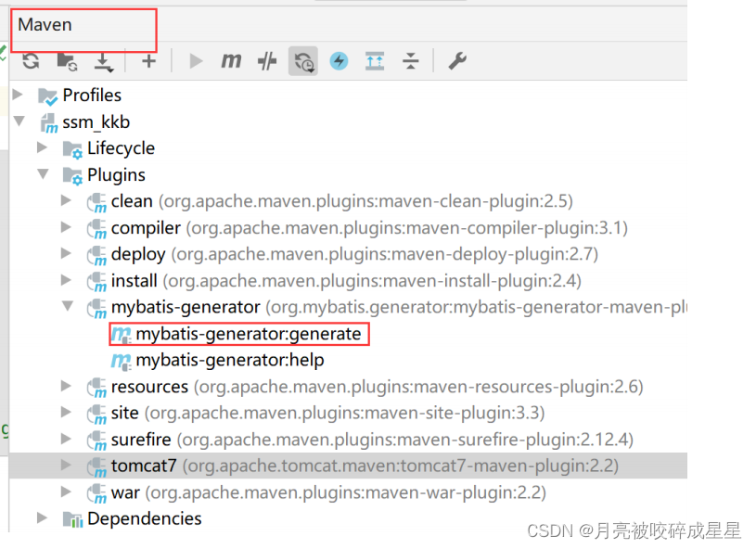
Task: Open Maven settings wrench icon
Action: pos(457,61)
